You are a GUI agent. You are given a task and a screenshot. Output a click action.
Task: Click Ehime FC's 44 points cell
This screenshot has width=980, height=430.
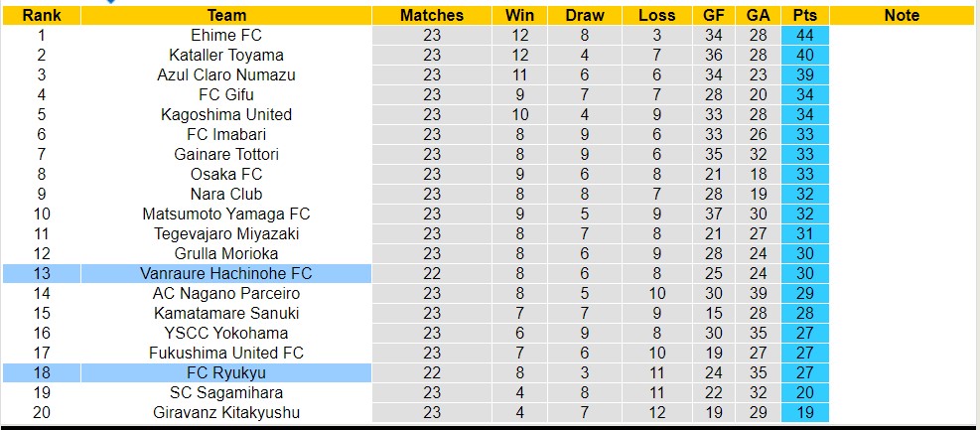click(805, 35)
